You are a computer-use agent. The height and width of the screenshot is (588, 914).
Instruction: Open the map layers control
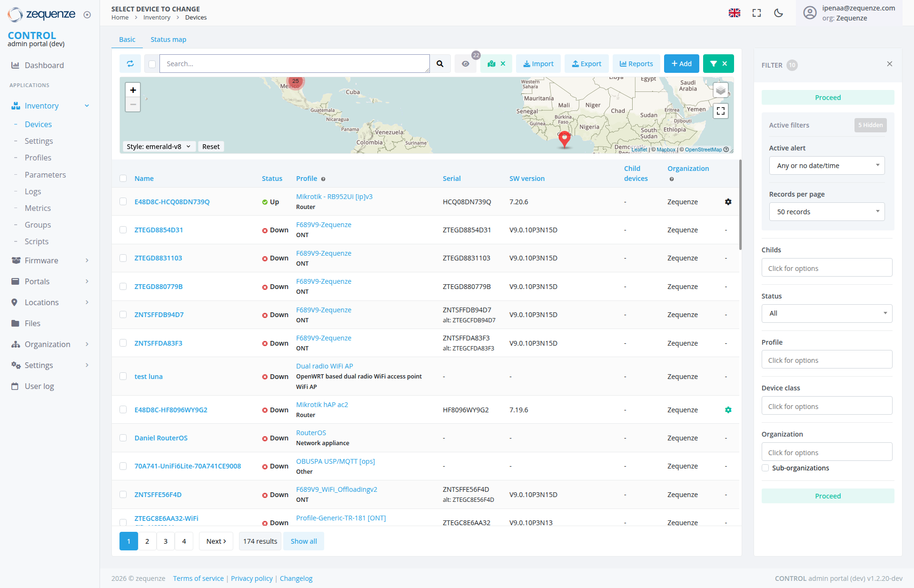[720, 90]
